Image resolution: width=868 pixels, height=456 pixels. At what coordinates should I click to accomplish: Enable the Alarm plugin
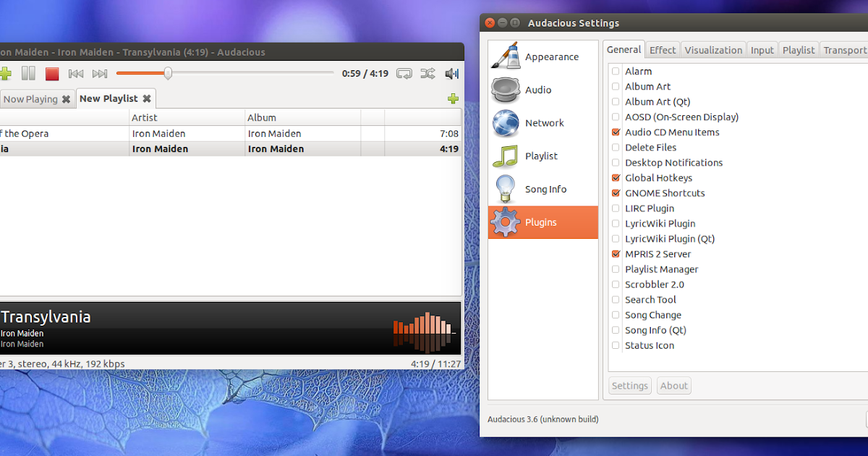pyautogui.click(x=616, y=71)
